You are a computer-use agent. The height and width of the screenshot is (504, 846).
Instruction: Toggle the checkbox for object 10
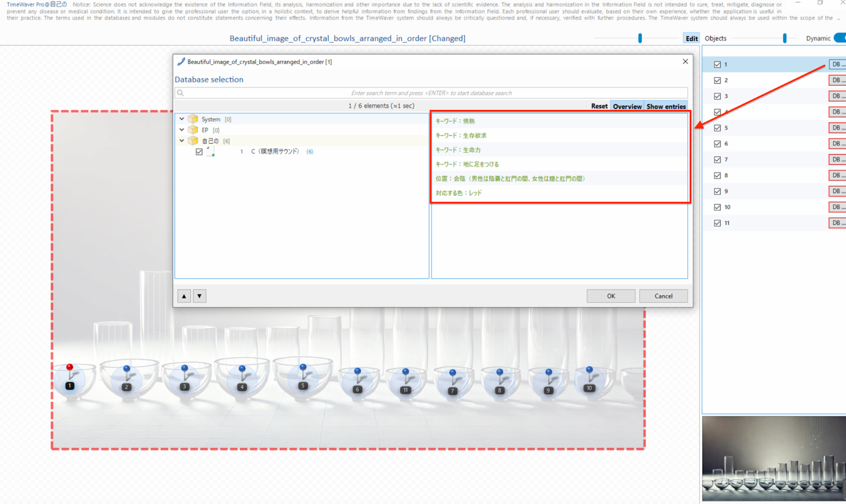point(718,207)
